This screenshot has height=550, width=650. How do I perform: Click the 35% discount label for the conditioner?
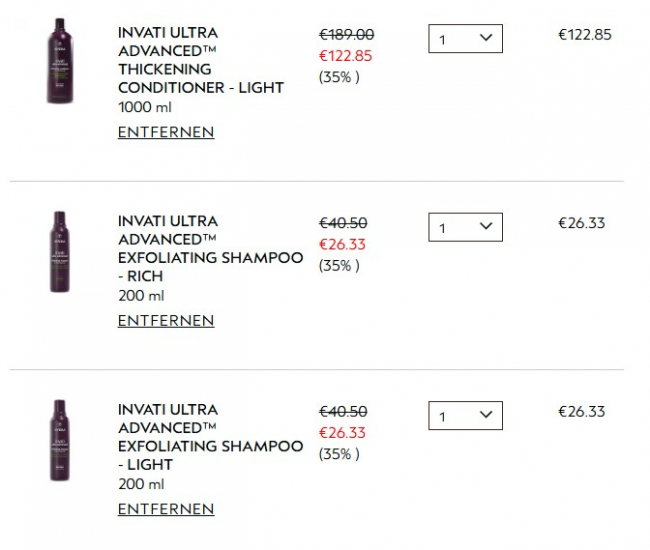[x=339, y=77]
